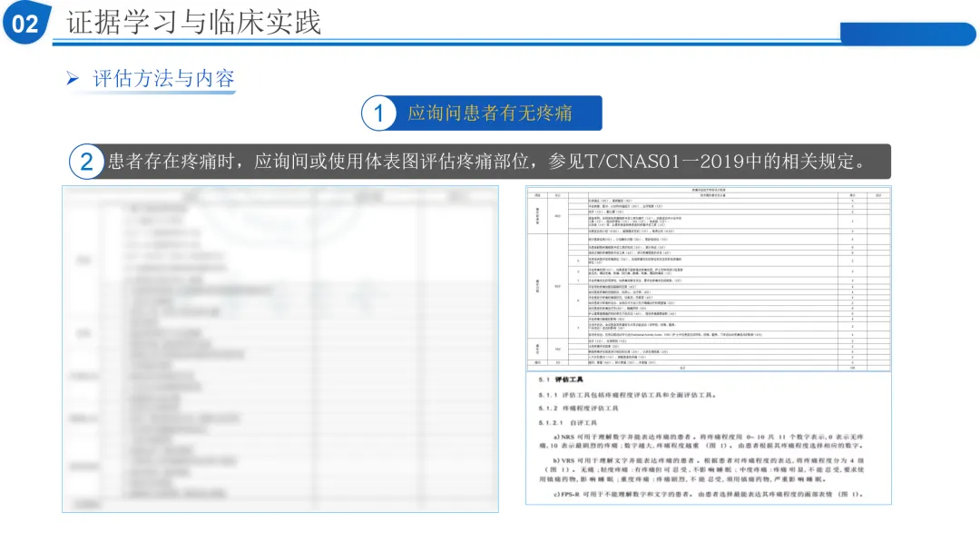This screenshot has width=980, height=552.
Task: Click the paragraph beginning a) NRS
Action: (x=701, y=441)
